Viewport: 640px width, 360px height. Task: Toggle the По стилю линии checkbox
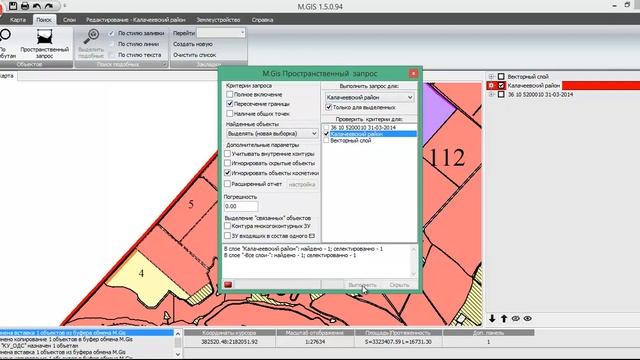pos(111,44)
